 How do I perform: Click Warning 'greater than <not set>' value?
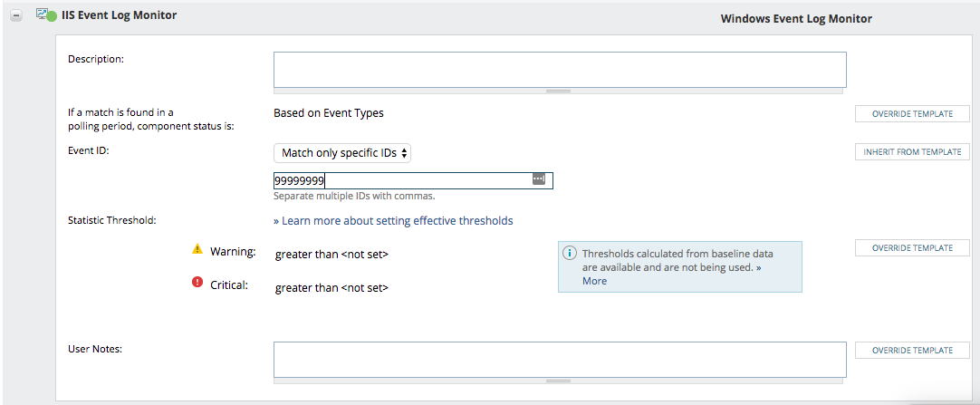pos(331,255)
